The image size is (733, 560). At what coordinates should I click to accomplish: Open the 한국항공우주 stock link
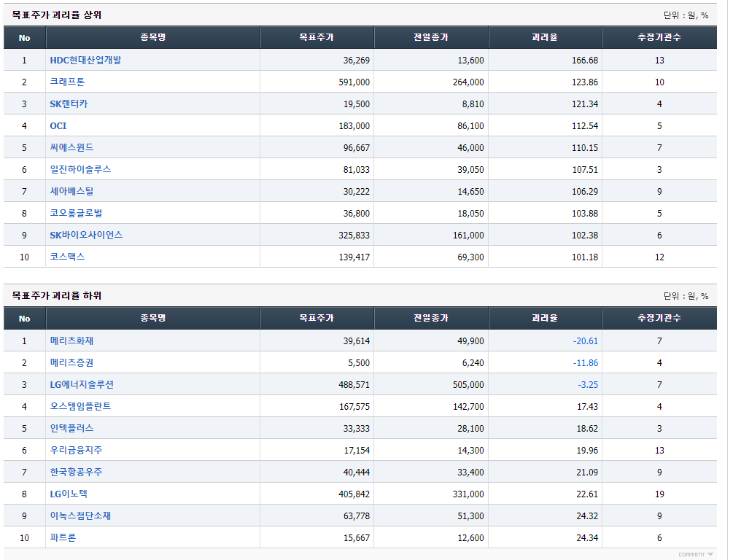(76, 472)
